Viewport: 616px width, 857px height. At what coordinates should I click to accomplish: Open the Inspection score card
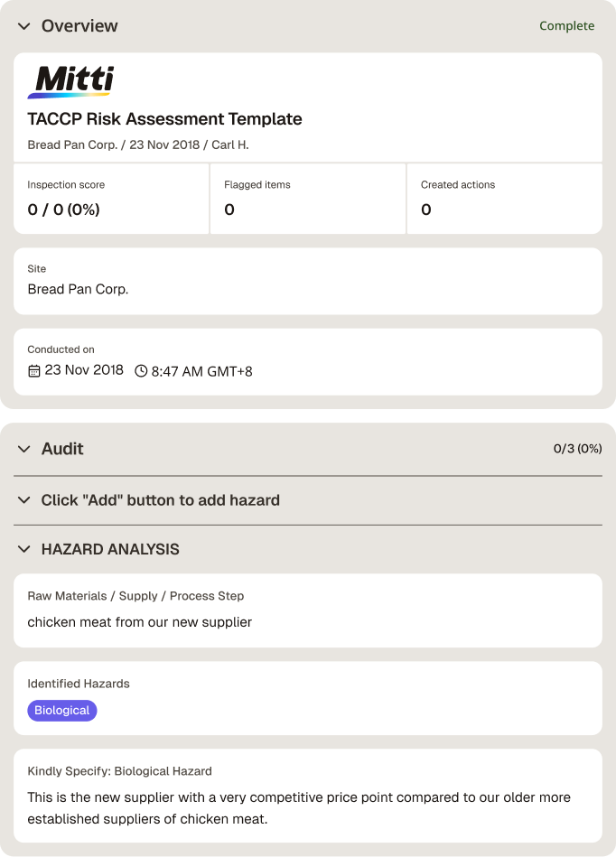[x=111, y=199]
